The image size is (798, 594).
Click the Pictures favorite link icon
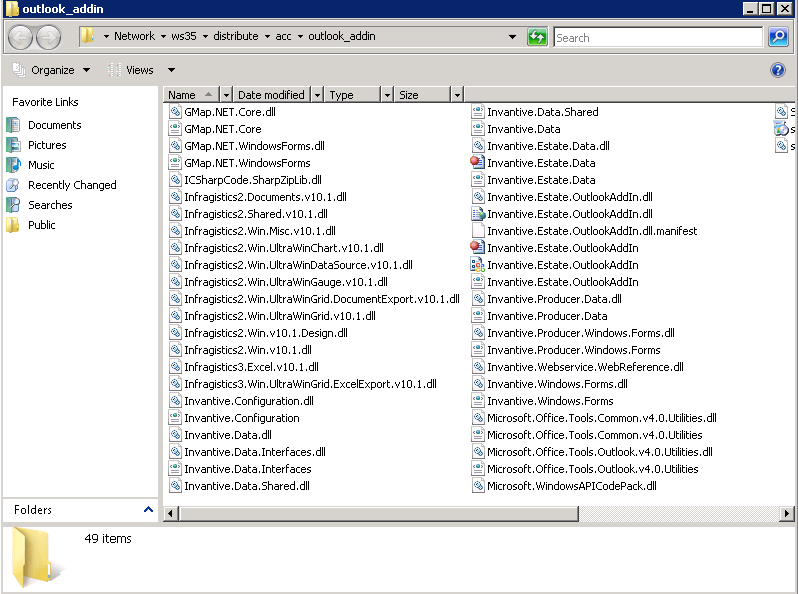pyautogui.click(x=13, y=145)
